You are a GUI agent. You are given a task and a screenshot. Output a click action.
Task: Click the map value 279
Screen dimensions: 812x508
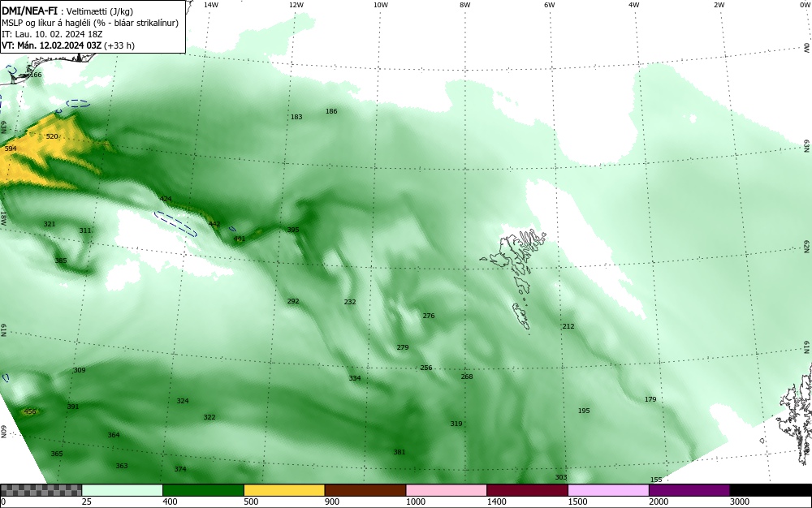coord(403,347)
